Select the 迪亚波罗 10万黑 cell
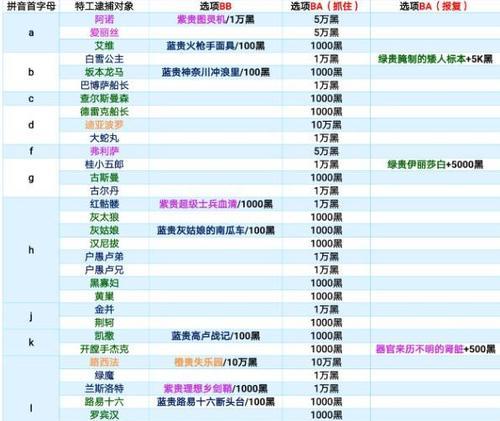The width and height of the screenshot is (500, 421). [326, 125]
